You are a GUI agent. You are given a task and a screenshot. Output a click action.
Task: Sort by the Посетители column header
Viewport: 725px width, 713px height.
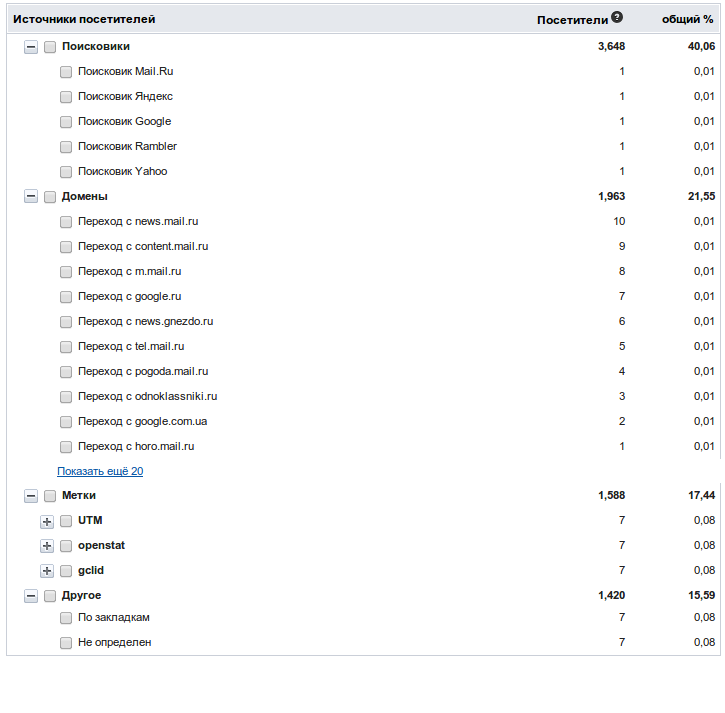click(572, 19)
